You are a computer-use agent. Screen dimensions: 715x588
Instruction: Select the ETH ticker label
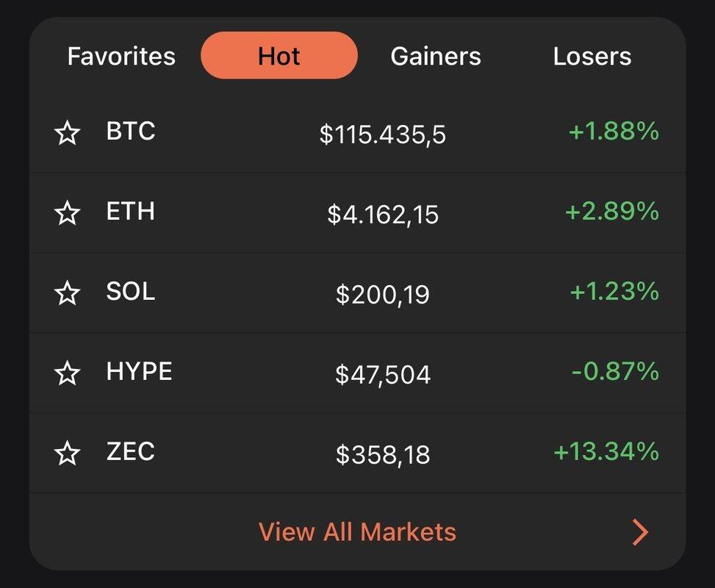point(131,212)
